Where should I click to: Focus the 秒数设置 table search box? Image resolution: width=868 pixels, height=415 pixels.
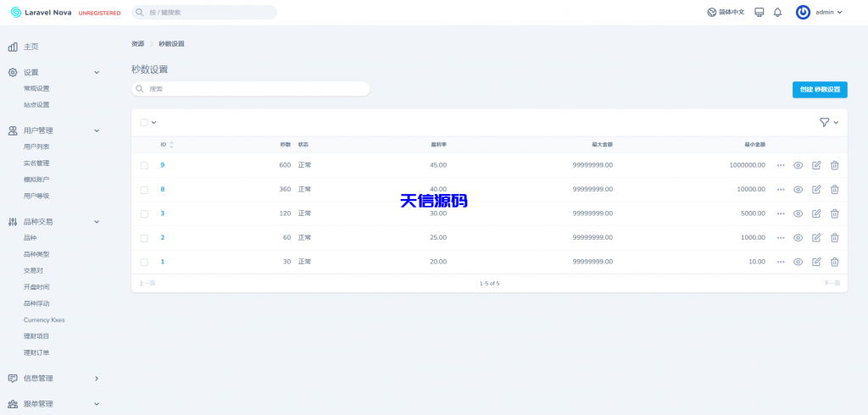pos(250,89)
